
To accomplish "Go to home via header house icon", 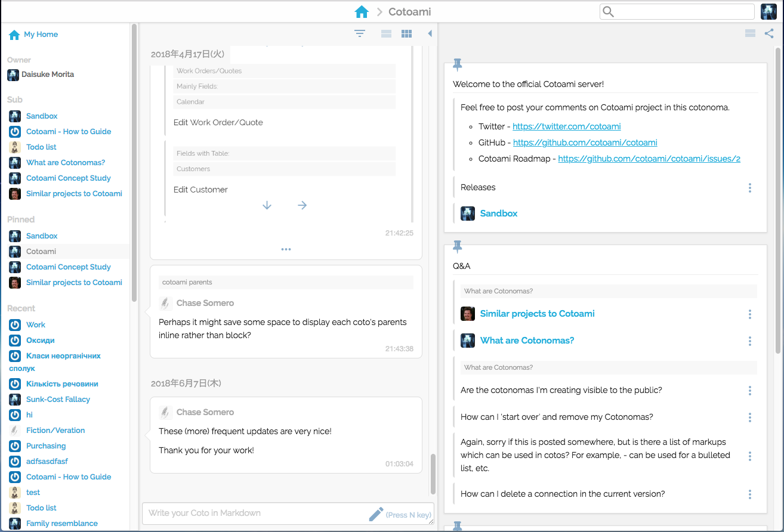I will tap(362, 11).
